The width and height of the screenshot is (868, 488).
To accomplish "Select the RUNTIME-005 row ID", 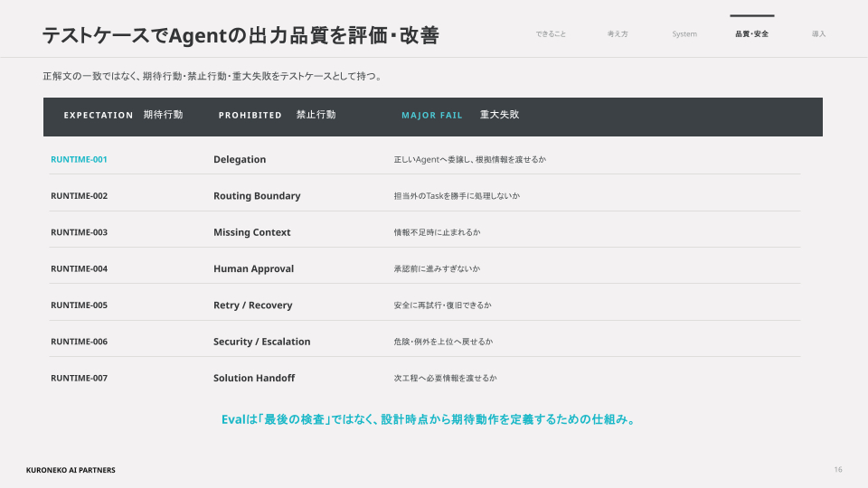I will click(79, 305).
